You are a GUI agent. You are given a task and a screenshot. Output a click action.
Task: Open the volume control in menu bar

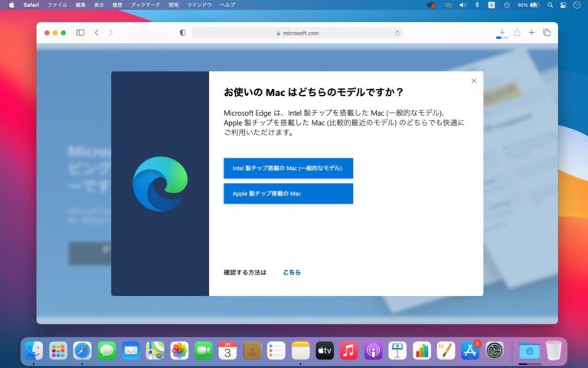(462, 5)
